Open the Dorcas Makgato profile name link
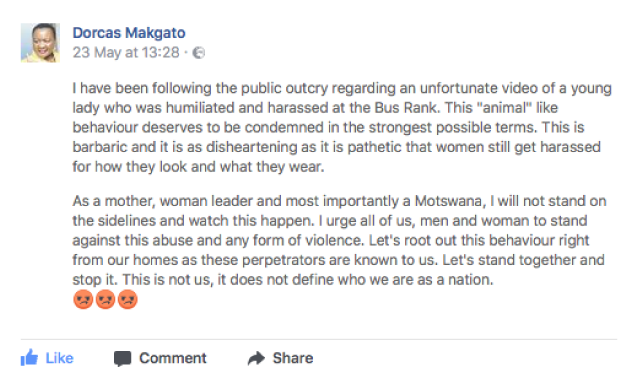This screenshot has width=638, height=383. point(129,33)
